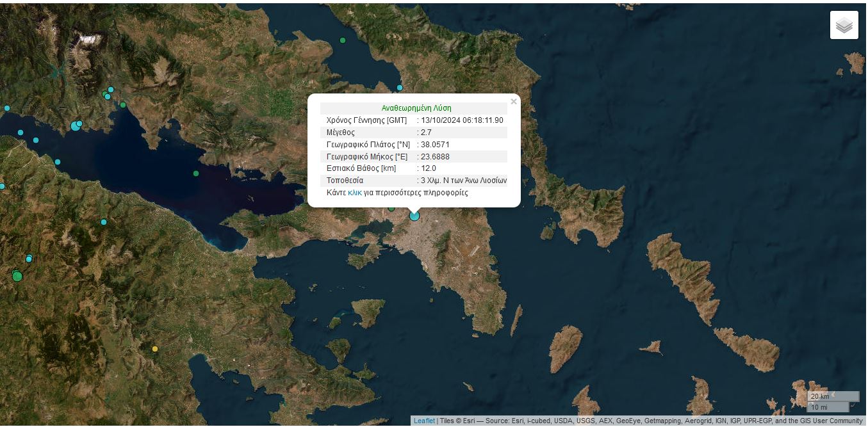This screenshot has width=868, height=427.
Task: Click the 20 km scale bar
Action: tap(833, 396)
